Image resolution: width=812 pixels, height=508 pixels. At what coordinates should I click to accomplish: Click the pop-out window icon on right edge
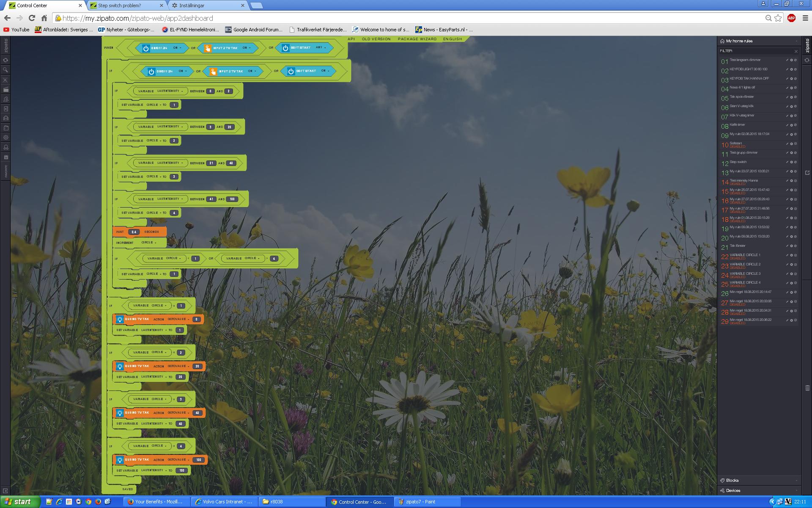click(807, 173)
